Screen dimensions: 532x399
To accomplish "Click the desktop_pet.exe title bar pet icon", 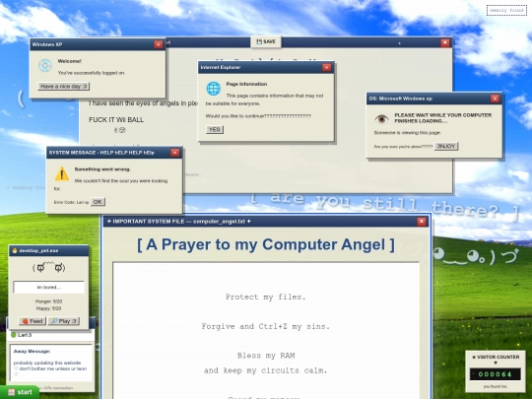I will point(15,250).
